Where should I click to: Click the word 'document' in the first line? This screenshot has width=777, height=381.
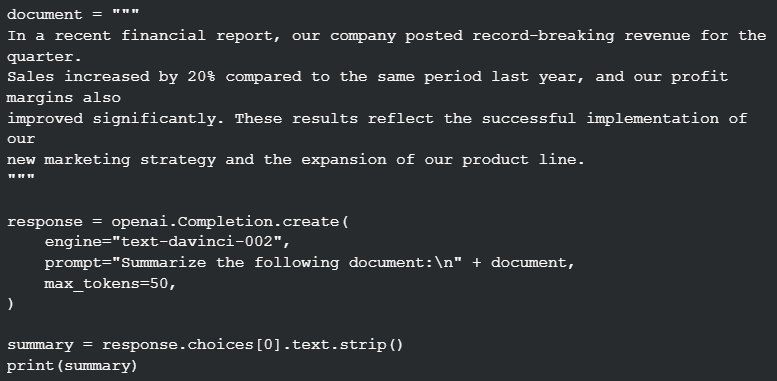45,14
